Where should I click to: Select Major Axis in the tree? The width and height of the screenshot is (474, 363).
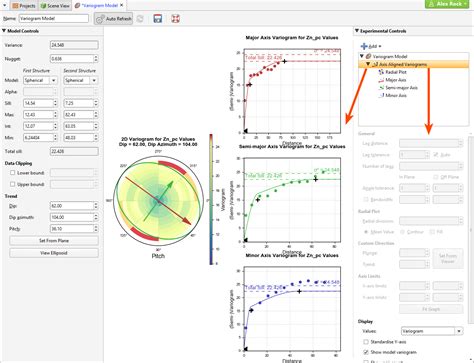[396, 80]
